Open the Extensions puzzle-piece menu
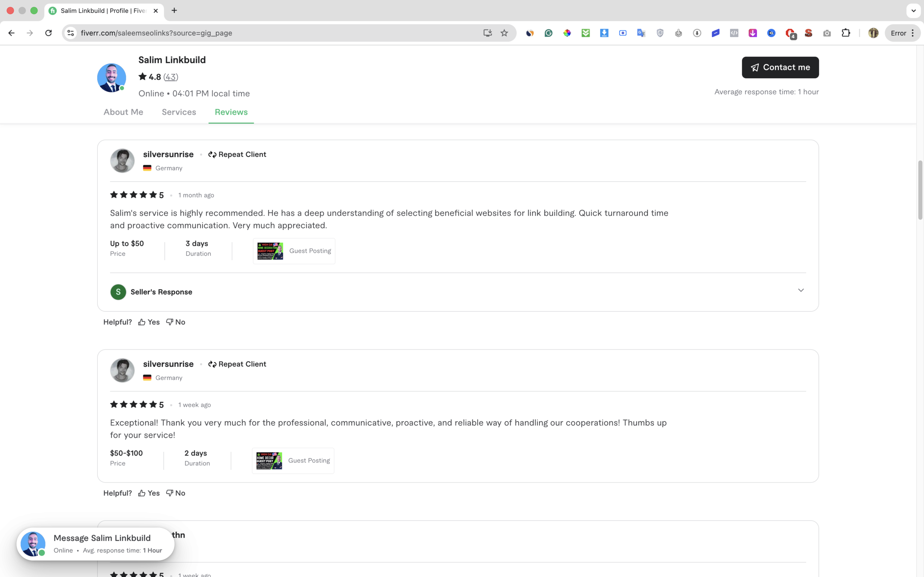This screenshot has height=577, width=924. click(x=845, y=33)
